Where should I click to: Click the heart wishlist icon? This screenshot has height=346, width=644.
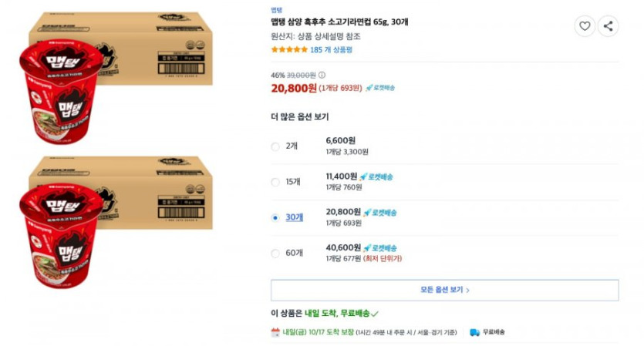[585, 26]
